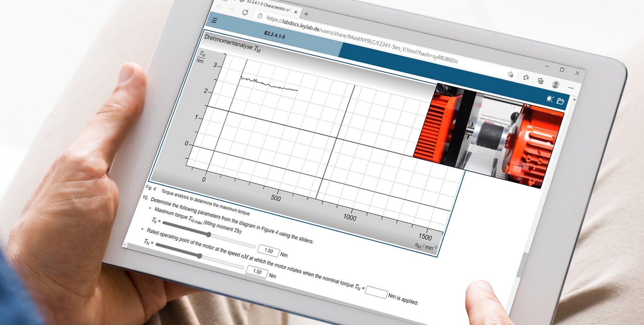Click the motor photo thumbnail
The height and width of the screenshot is (325, 644).
pos(488,136)
